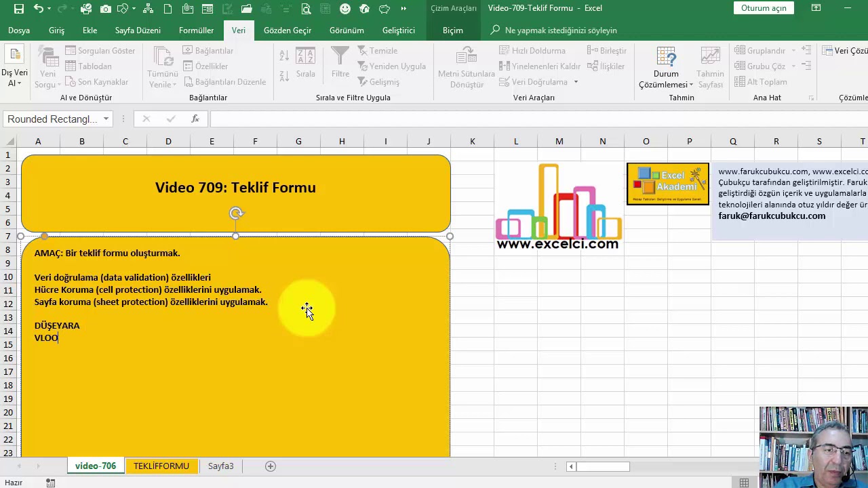
Task: Click the insert function fx icon
Action: (195, 119)
